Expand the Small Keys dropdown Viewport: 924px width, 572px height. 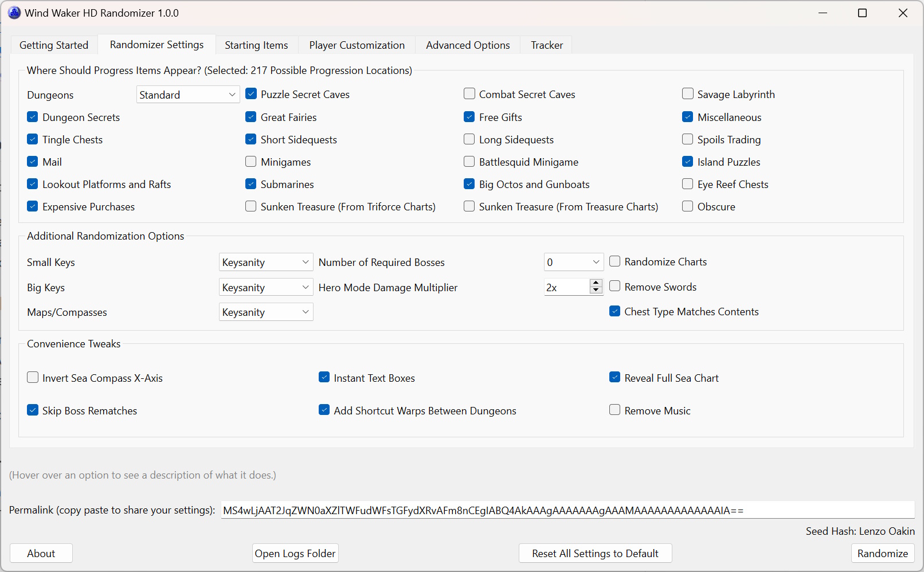click(x=266, y=262)
